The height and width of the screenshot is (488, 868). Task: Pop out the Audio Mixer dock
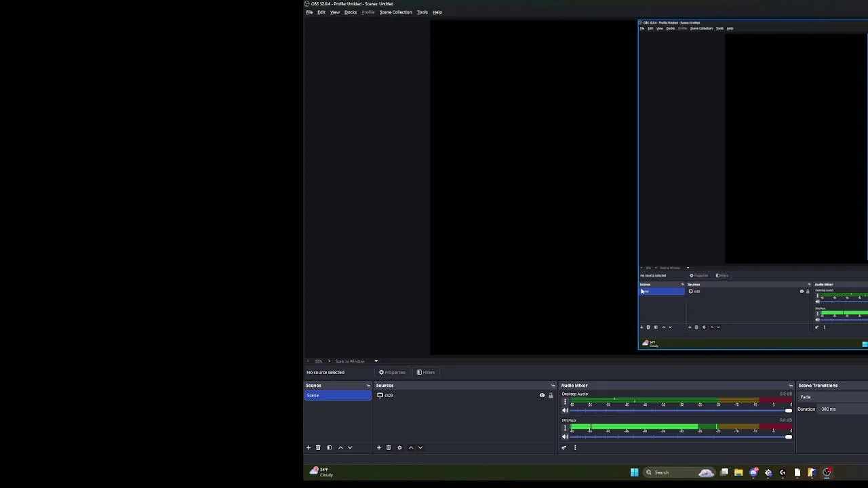(x=790, y=386)
